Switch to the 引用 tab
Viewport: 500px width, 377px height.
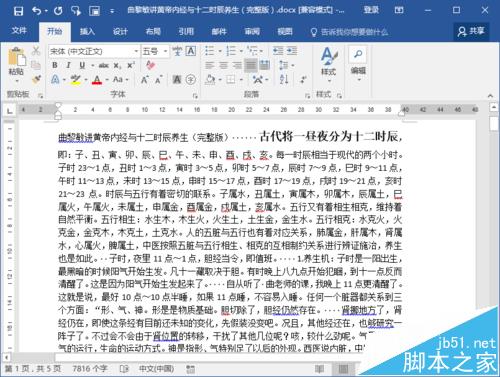tap(186, 32)
